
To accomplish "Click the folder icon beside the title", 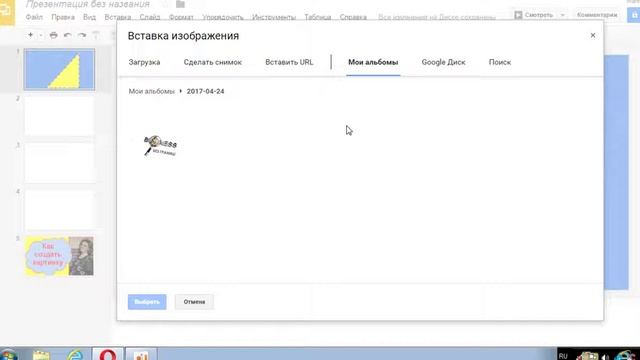I will click(x=180, y=4).
